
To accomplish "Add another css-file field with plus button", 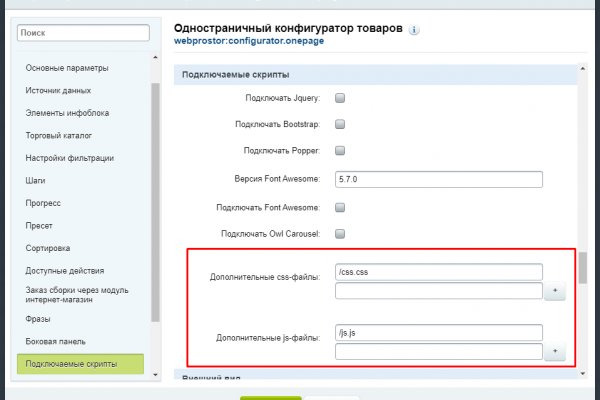I will coord(556,292).
